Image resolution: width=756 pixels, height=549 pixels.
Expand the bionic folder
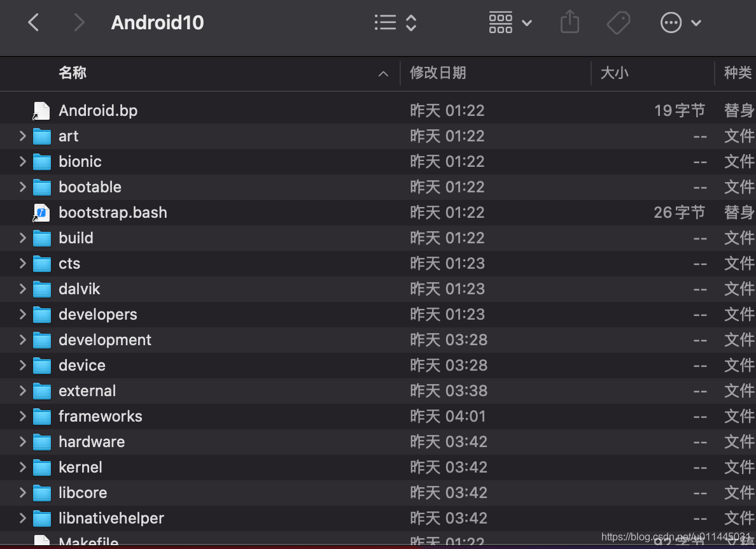coord(23,162)
